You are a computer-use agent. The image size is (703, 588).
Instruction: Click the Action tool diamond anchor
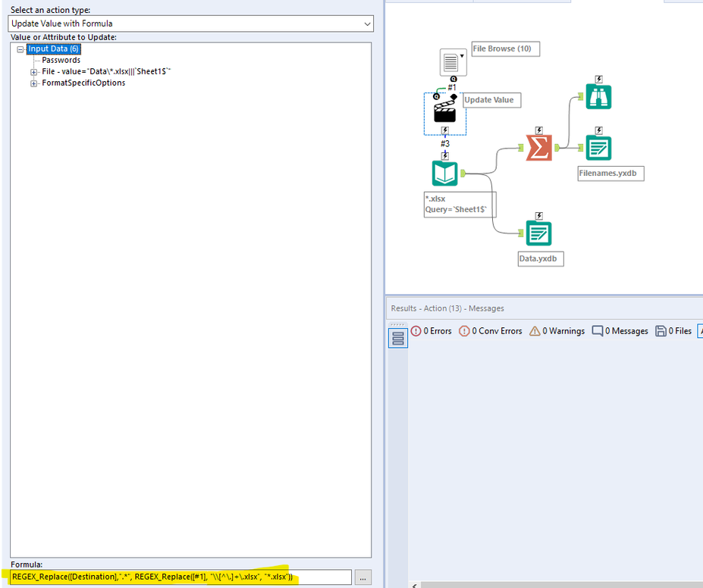click(x=453, y=97)
